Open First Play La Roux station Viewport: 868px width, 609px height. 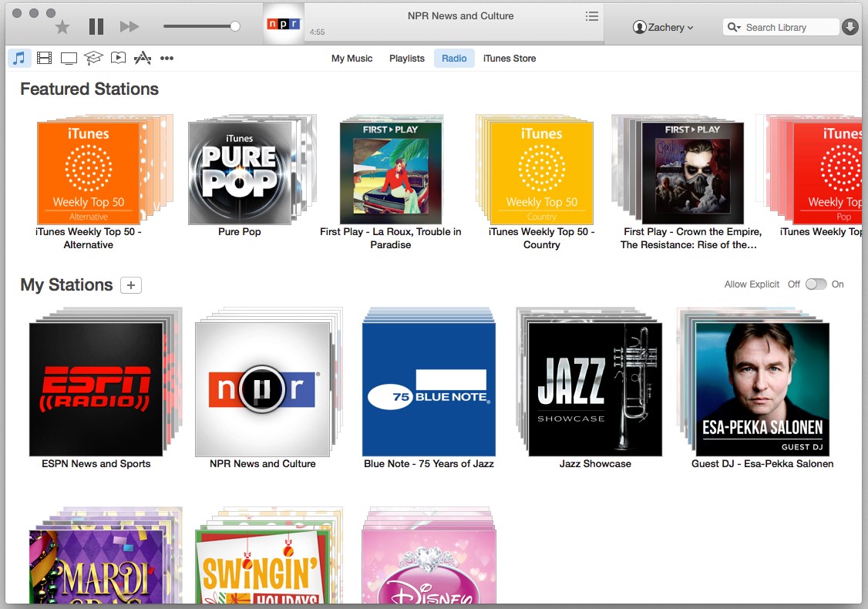pos(391,173)
